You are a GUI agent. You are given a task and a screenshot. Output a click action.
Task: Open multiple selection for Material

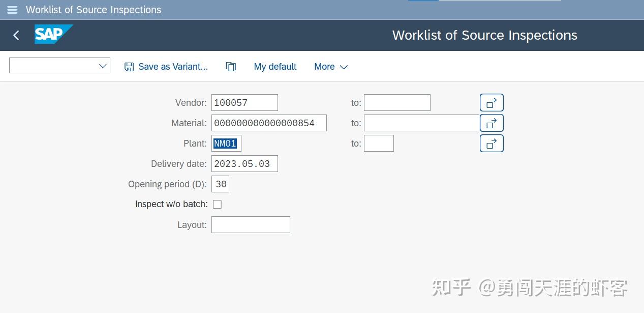pyautogui.click(x=491, y=123)
